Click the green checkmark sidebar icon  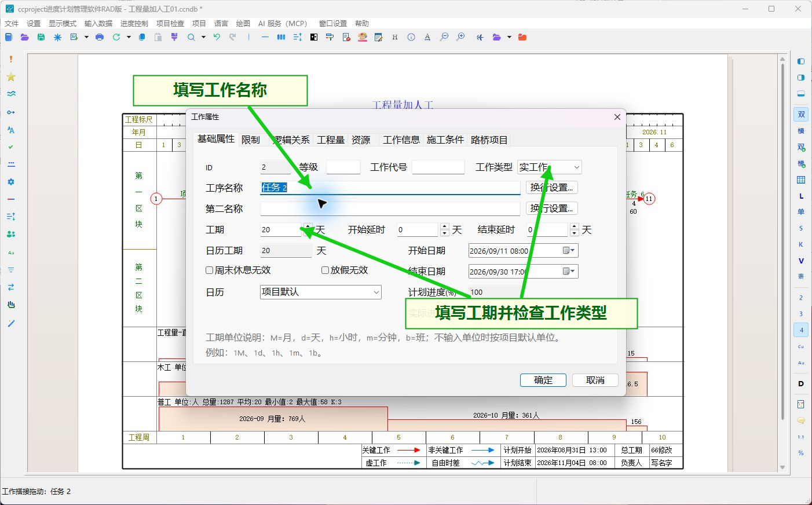[11, 147]
